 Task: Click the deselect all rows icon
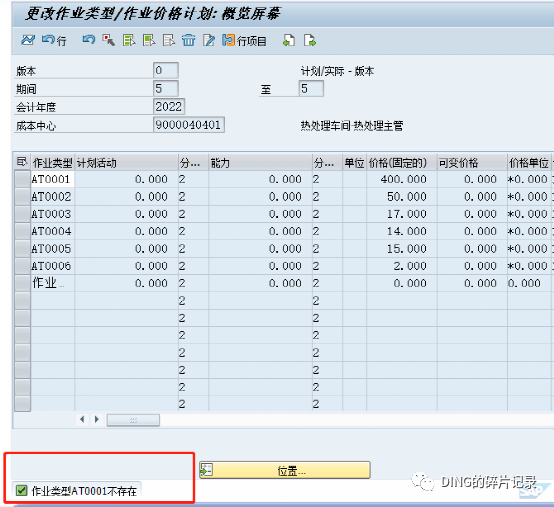click(169, 40)
